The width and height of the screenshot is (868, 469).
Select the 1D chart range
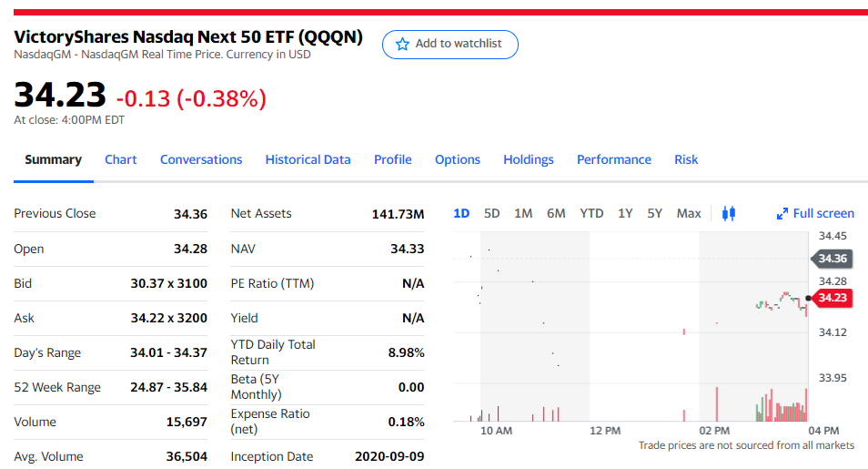tap(461, 213)
